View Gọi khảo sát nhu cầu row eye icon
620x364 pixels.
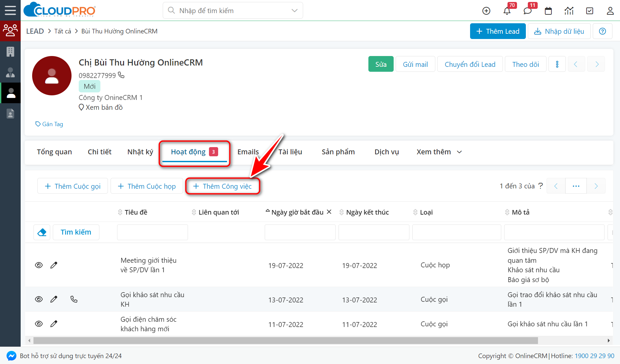click(x=39, y=299)
